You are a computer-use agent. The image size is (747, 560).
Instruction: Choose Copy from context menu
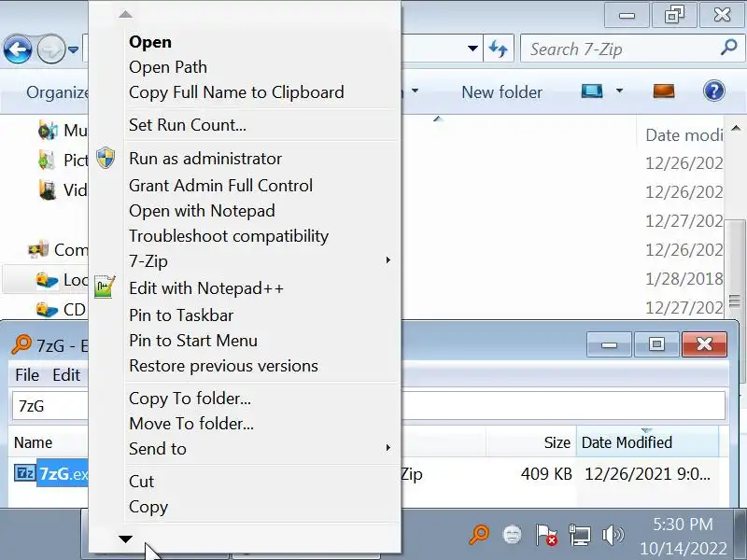pos(148,507)
